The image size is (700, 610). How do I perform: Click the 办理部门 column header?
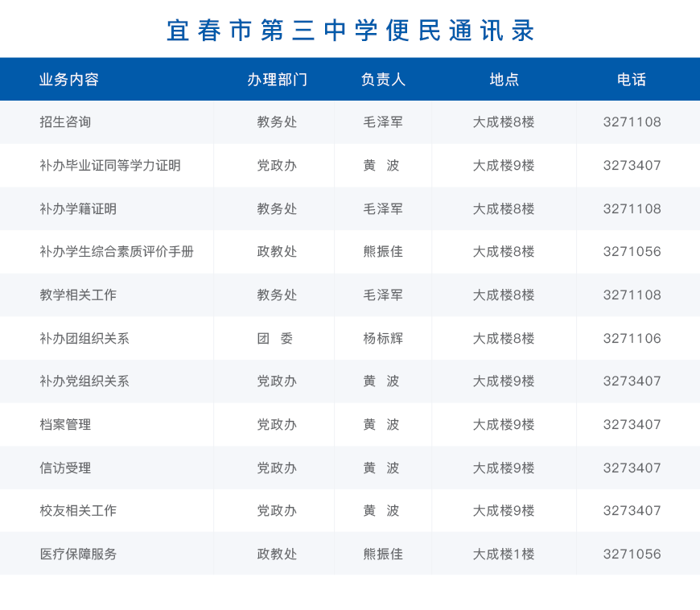click(278, 80)
